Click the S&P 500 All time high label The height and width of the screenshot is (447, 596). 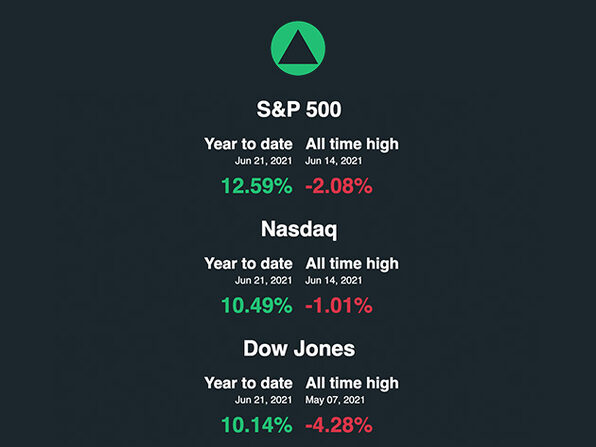coord(352,144)
